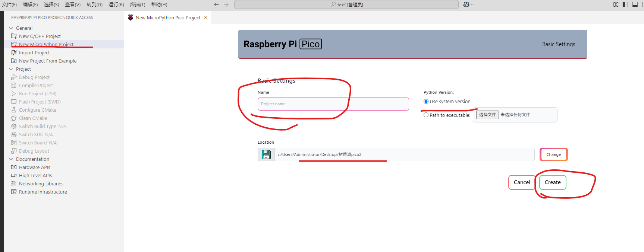Click the Location path field
Viewport: 644px width, 252px height.
coord(404,154)
